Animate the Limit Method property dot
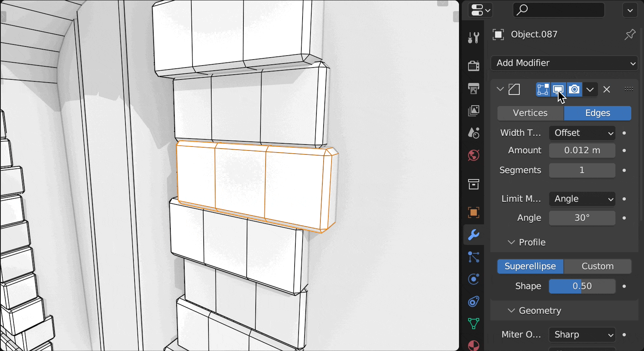 pyautogui.click(x=624, y=199)
